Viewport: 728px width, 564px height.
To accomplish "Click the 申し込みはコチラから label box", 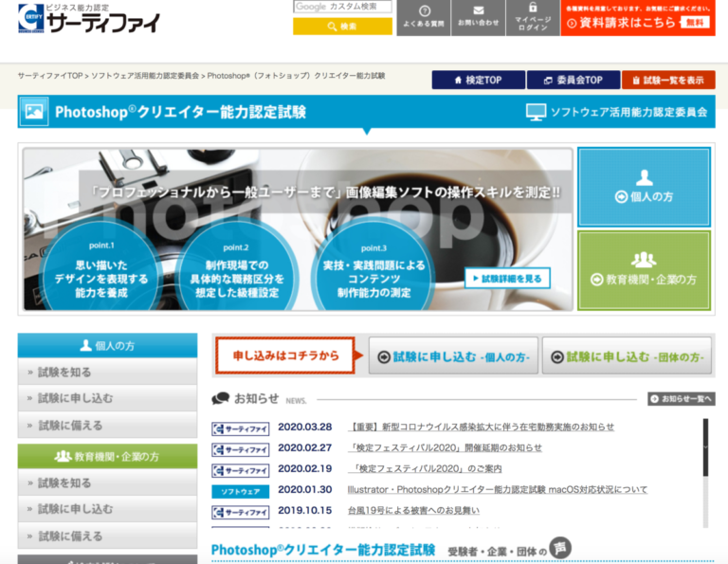I will point(285,355).
